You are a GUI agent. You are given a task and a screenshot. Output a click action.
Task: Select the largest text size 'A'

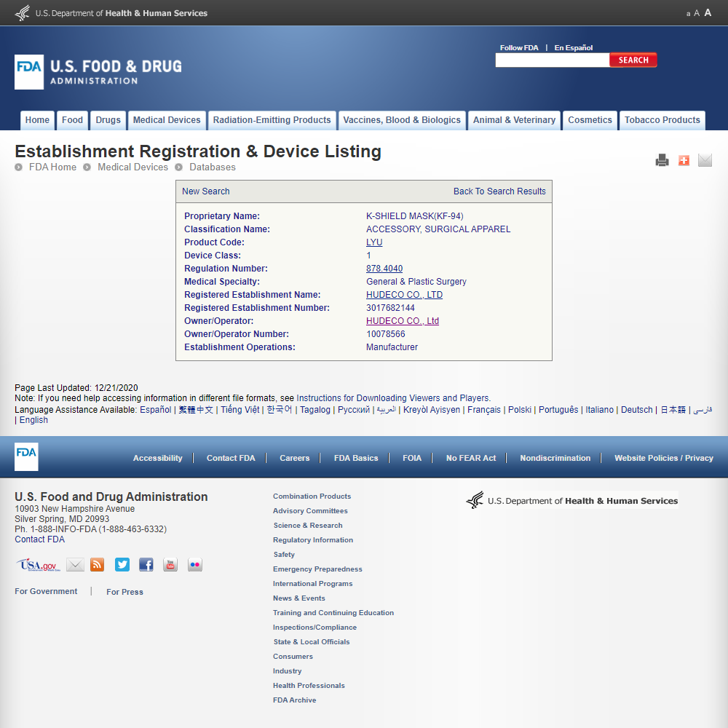tap(708, 12)
